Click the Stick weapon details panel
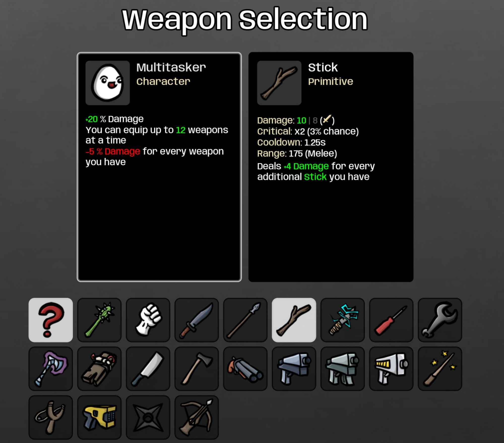Image resolution: width=504 pixels, height=443 pixels. [x=331, y=167]
